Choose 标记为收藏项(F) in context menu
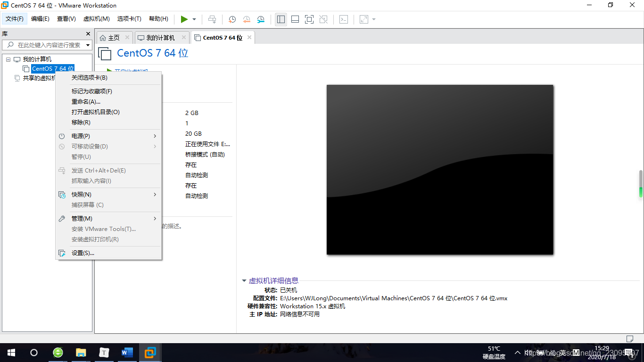This screenshot has width=644, height=362. 109,91
